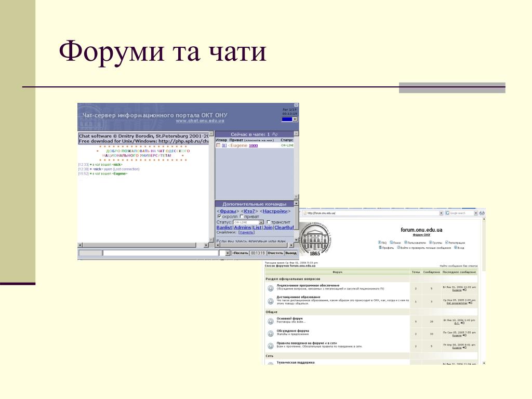Click the page icon in the browser address bar
Image resolution: width=532 pixels, height=399 pixels.
point(304,213)
